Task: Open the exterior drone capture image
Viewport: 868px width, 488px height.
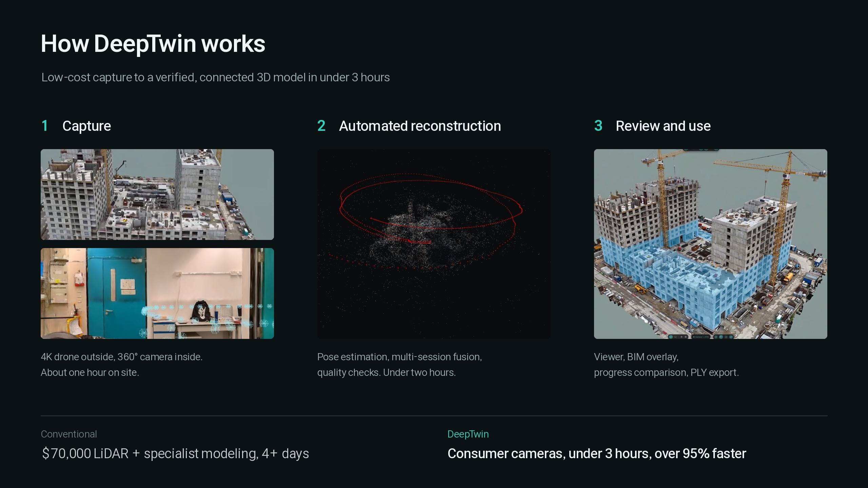Action: pos(157,195)
